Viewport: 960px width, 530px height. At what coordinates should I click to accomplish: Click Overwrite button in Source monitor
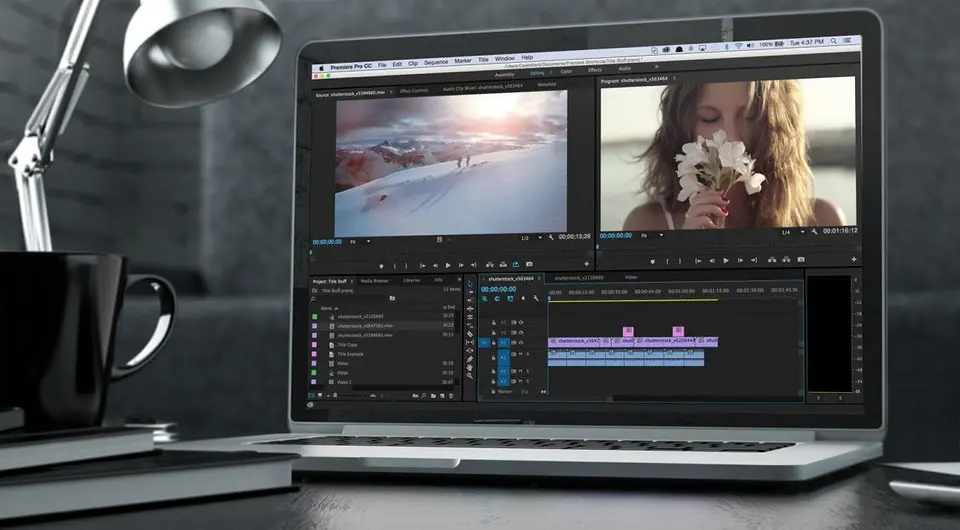coord(503,265)
